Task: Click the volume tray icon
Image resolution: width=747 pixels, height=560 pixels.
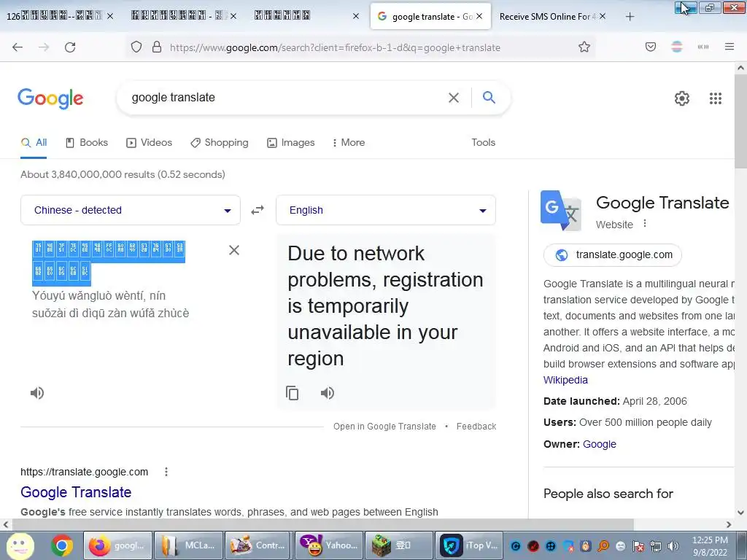Action: click(x=673, y=546)
